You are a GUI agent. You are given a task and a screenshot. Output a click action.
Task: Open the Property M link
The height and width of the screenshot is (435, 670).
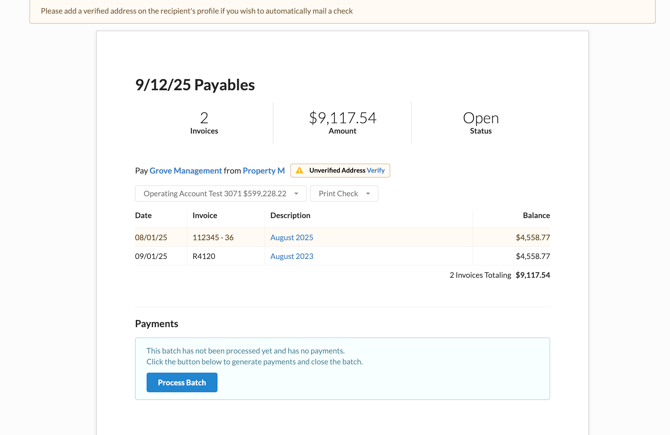pos(263,171)
